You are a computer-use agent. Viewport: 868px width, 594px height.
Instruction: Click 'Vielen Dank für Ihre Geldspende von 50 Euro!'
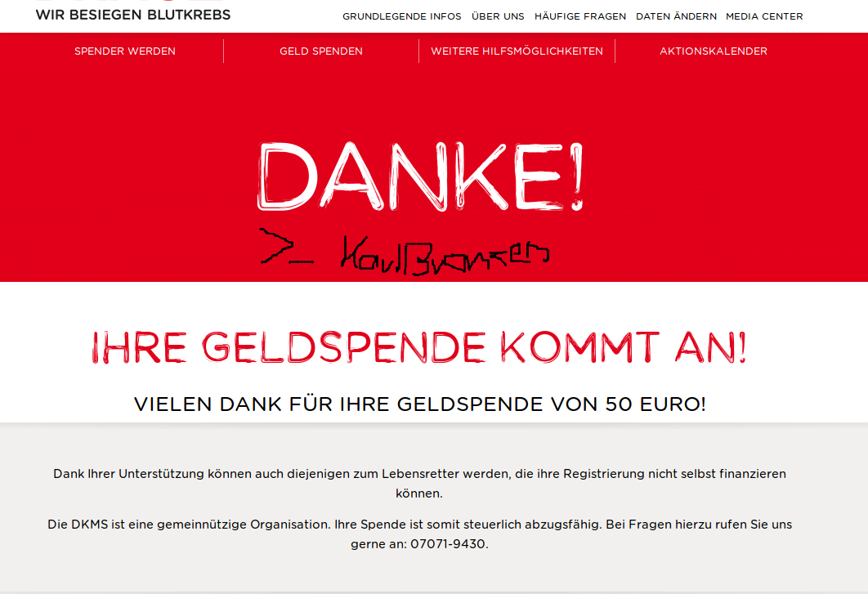(419, 404)
